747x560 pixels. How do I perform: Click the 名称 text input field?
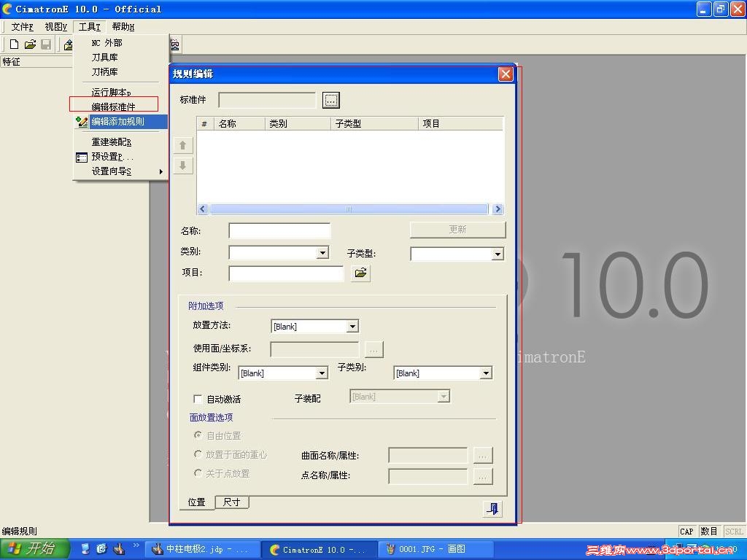(279, 231)
